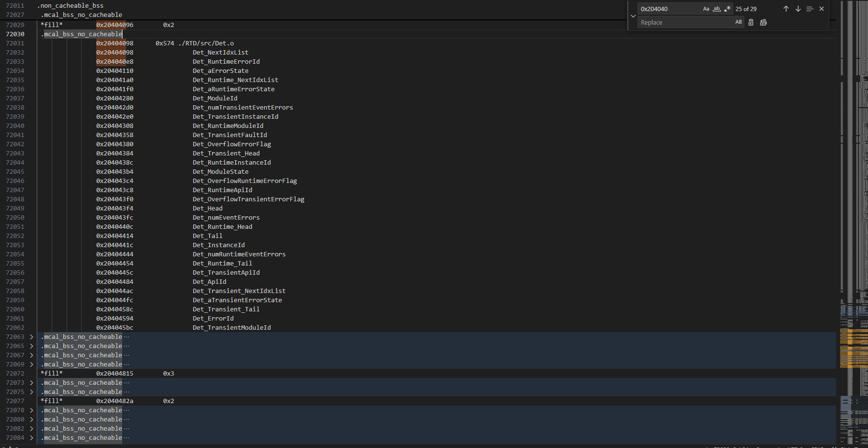Click the Det_InstanceId symbol

pyautogui.click(x=219, y=245)
